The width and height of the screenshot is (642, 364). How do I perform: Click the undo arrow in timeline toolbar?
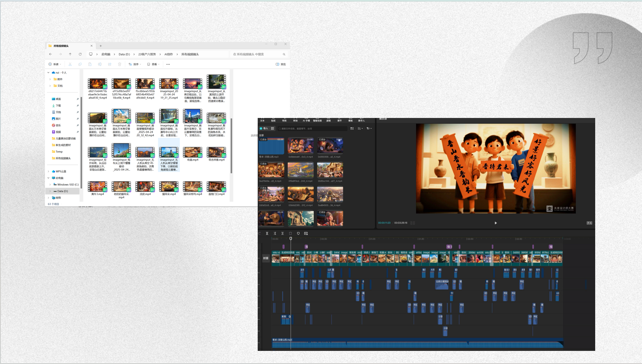click(x=259, y=233)
